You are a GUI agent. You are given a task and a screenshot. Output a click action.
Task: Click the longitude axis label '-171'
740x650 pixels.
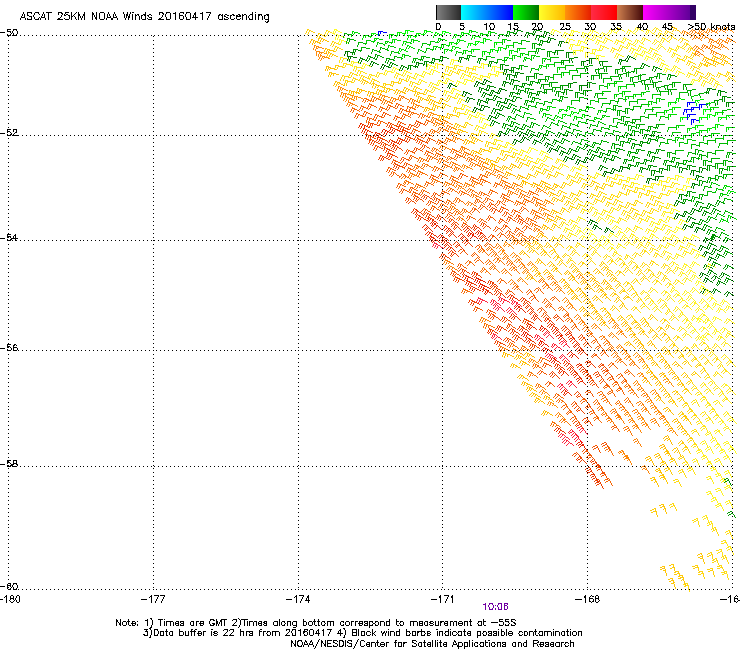(x=443, y=599)
